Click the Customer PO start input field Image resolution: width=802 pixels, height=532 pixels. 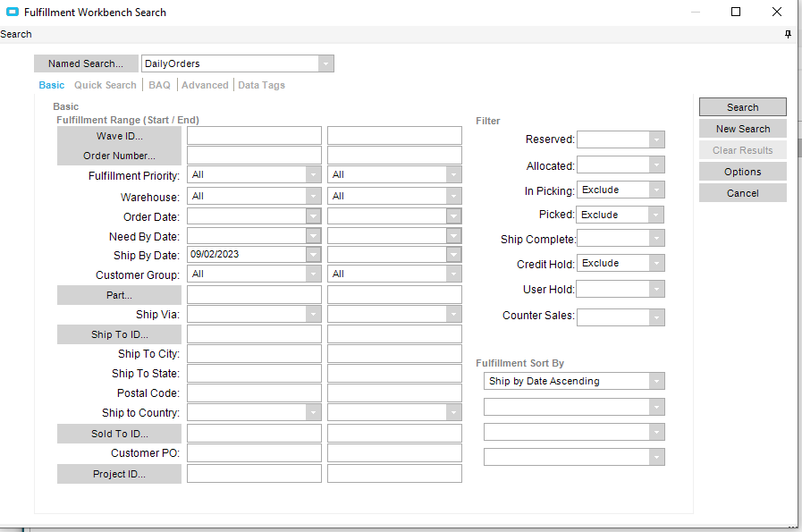click(x=254, y=453)
